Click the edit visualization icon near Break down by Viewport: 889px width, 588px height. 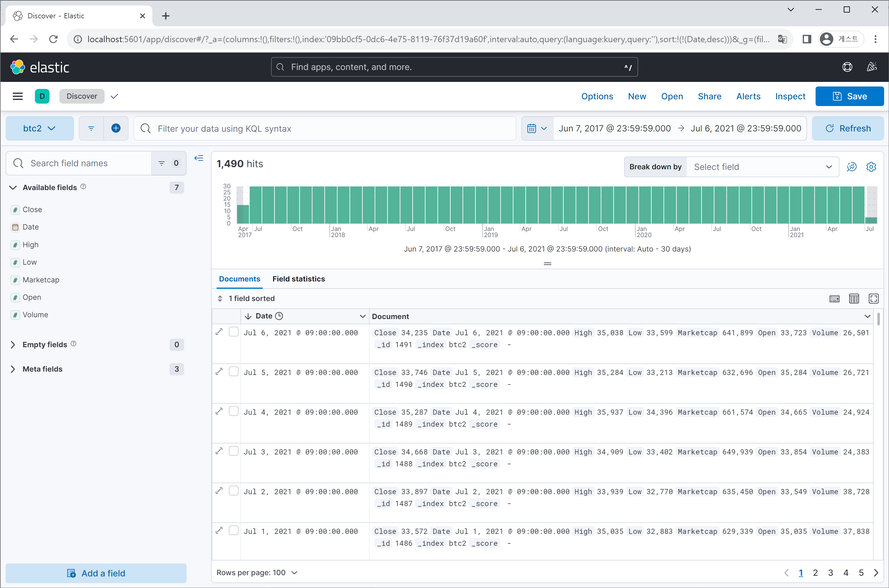[851, 167]
